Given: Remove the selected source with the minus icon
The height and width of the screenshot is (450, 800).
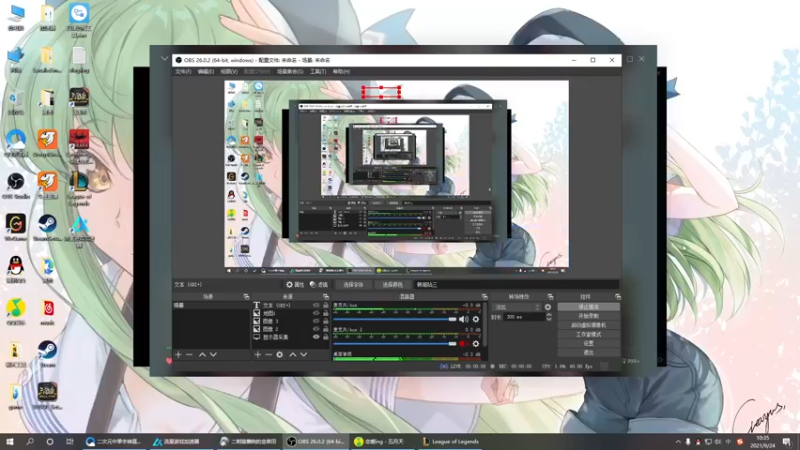Looking at the screenshot, I should coord(268,354).
